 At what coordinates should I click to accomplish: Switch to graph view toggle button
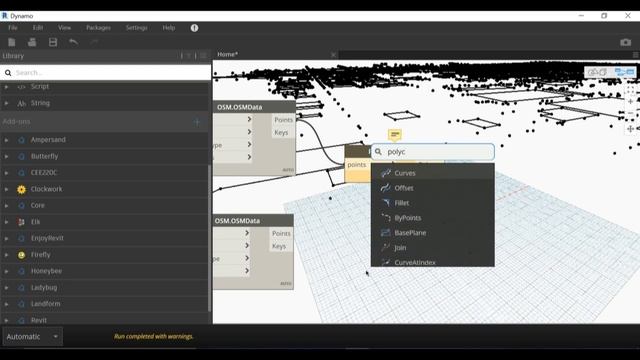pos(625,72)
